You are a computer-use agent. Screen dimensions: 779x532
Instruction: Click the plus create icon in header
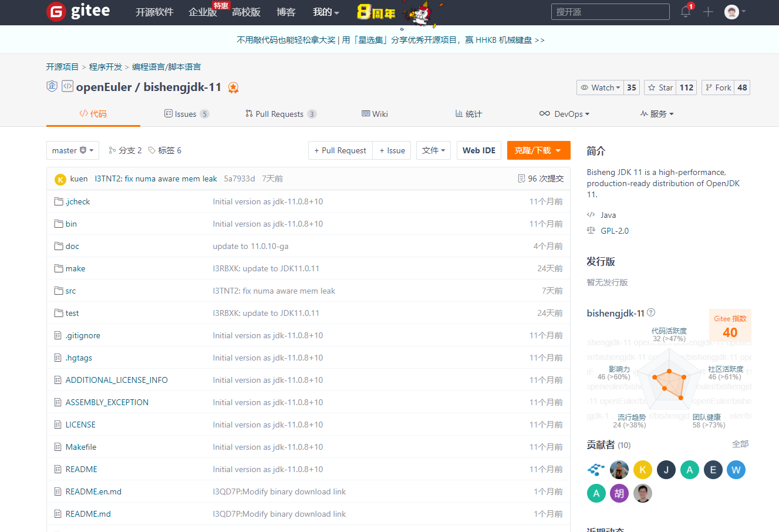pyautogui.click(x=708, y=12)
